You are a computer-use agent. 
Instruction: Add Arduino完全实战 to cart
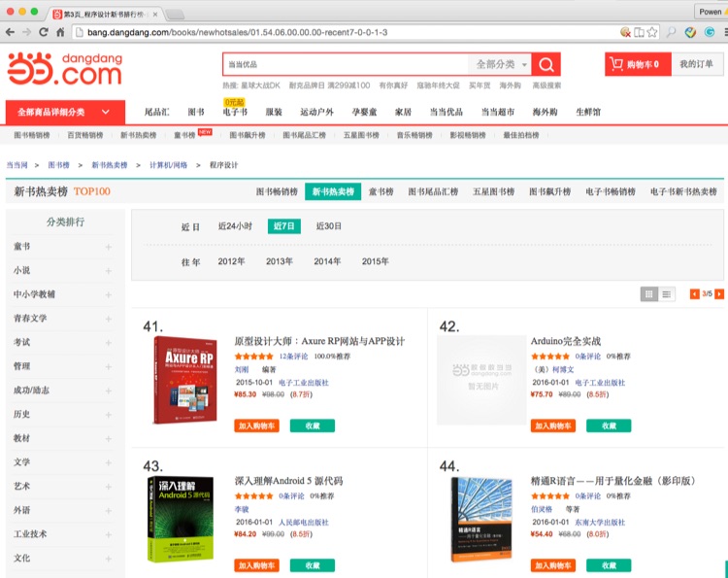coord(553,425)
